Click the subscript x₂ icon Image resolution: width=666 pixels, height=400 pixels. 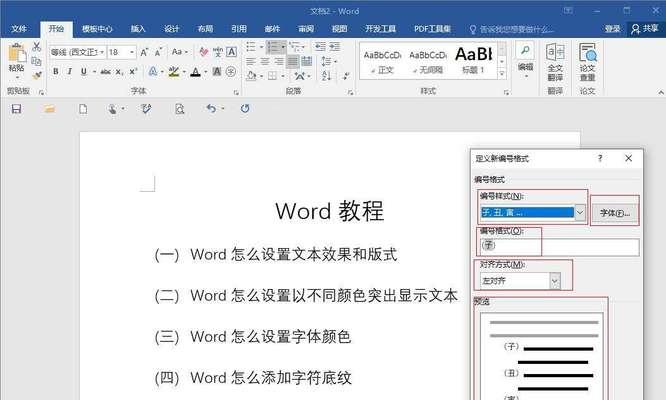tap(119, 72)
